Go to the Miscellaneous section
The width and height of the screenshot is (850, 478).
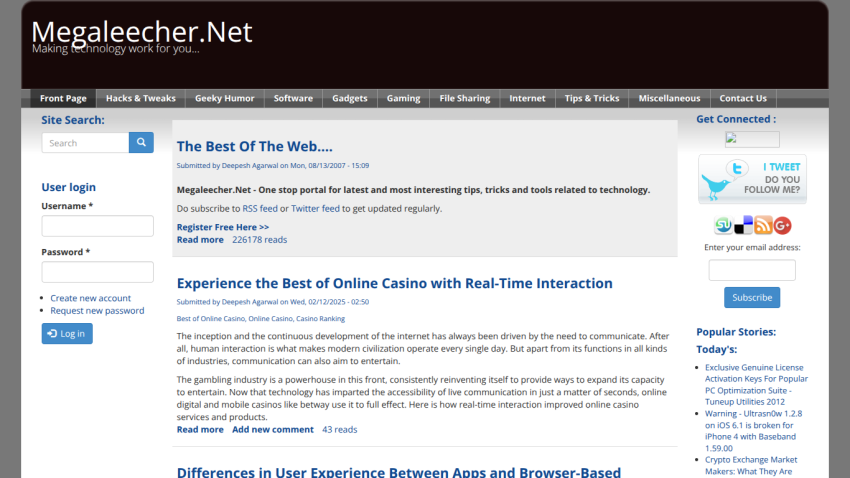669,98
